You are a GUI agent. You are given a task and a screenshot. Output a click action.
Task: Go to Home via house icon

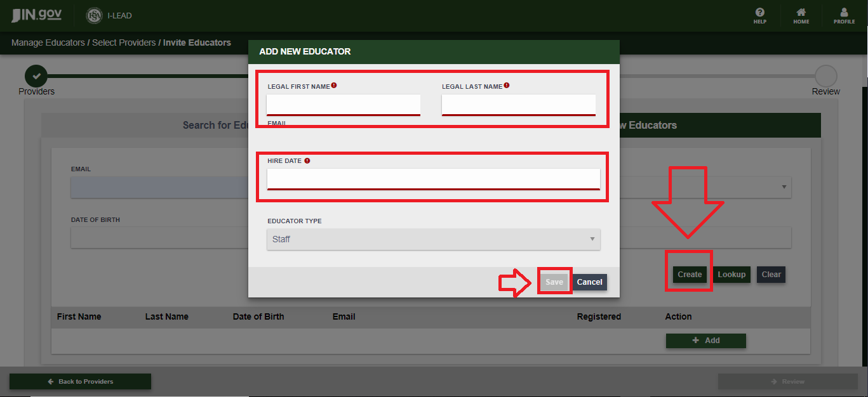click(x=801, y=15)
